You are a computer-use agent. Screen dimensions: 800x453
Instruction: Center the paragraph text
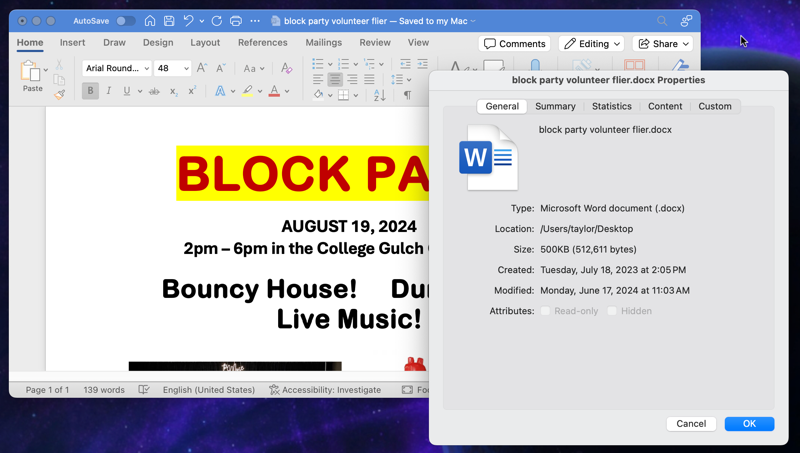(x=335, y=79)
